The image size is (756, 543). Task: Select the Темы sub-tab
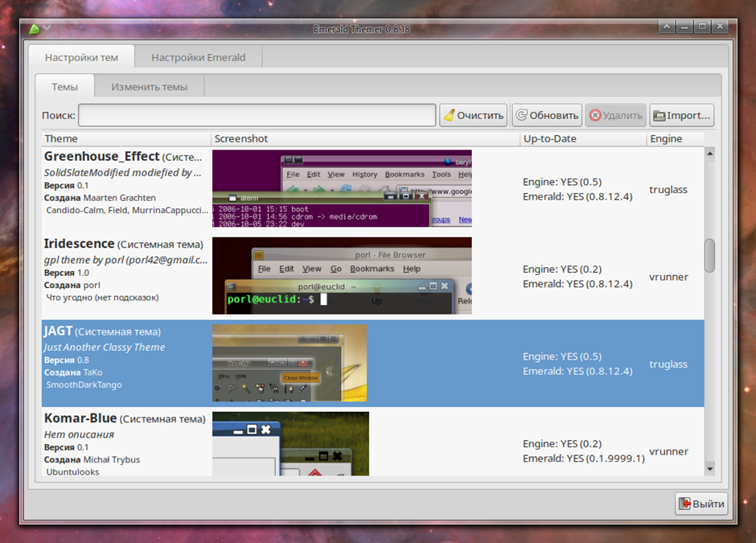[64, 87]
